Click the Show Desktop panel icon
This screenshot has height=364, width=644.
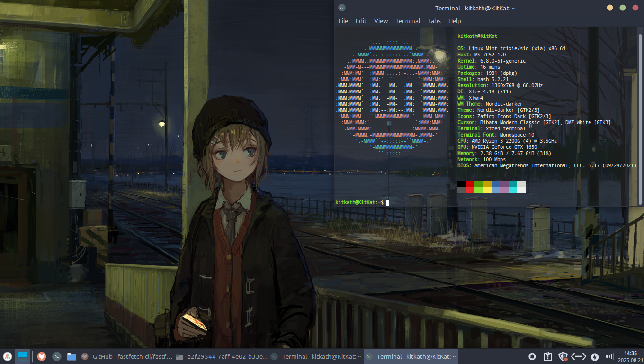23,356
